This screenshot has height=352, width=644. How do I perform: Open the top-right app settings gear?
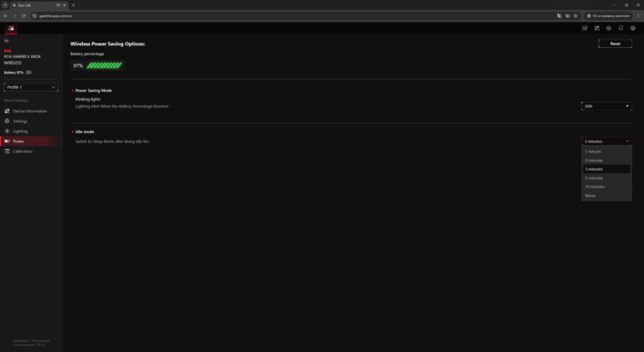pyautogui.click(x=633, y=28)
